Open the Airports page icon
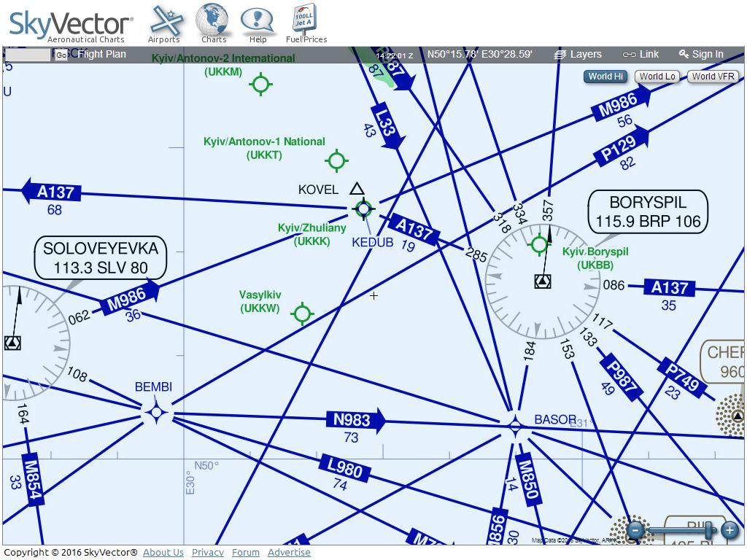The height and width of the screenshot is (560, 747). click(x=164, y=23)
